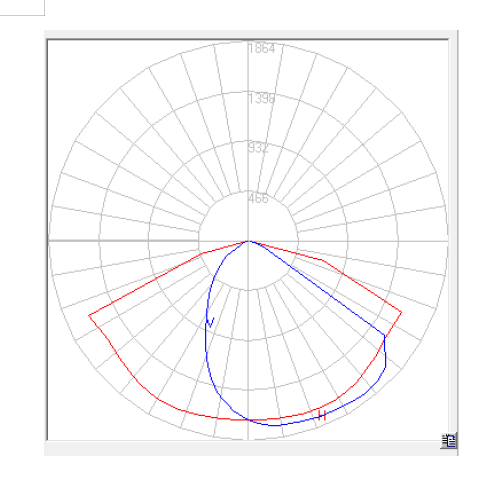This screenshot has height=494, width=497.
Task: Click the polar plot center origin point
Action: [x=248, y=241]
